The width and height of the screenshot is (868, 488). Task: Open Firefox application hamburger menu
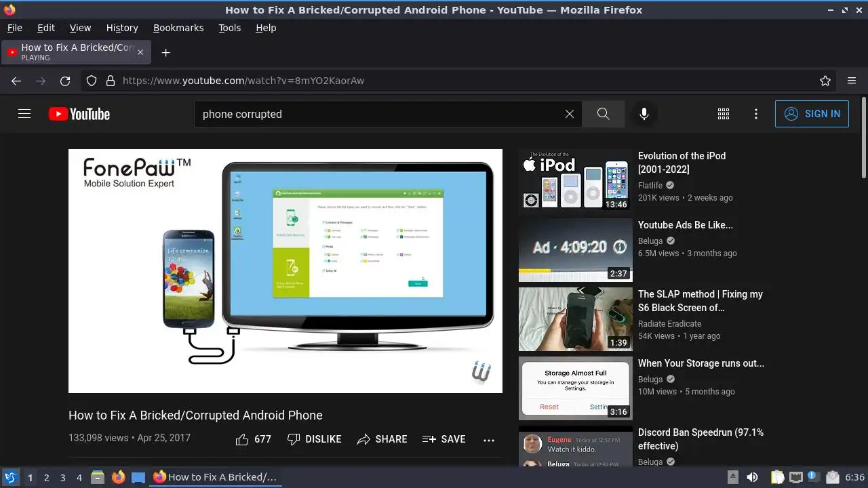[852, 81]
